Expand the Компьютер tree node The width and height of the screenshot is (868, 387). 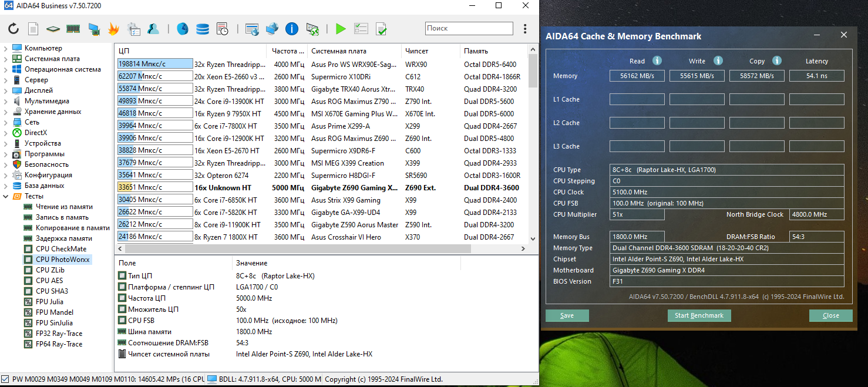point(6,48)
